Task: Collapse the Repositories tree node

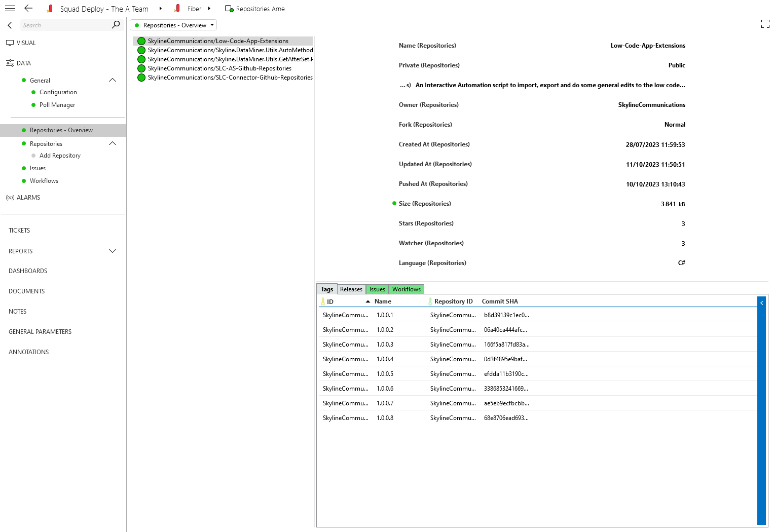Action: point(113,143)
